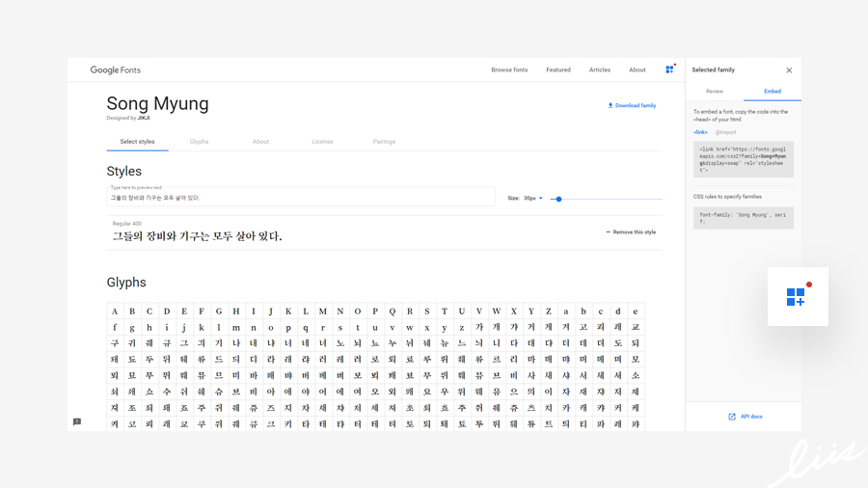Click the link href embed code box

744,159
